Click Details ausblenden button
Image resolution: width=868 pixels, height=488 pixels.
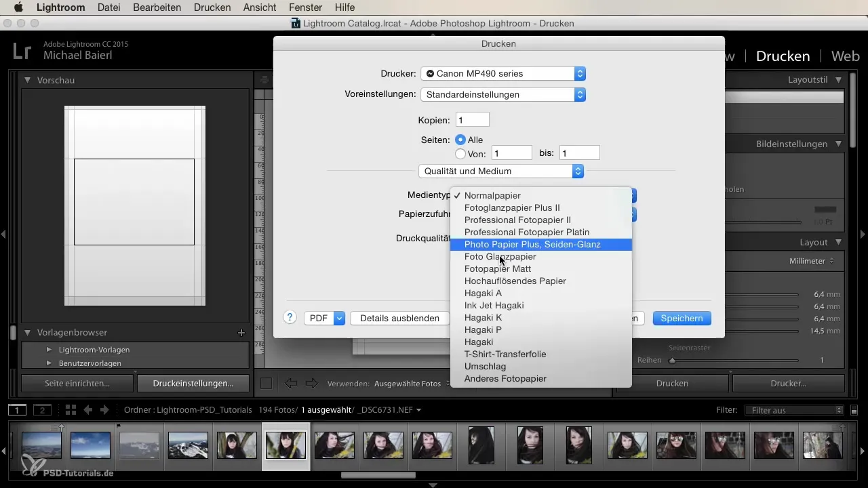point(399,318)
